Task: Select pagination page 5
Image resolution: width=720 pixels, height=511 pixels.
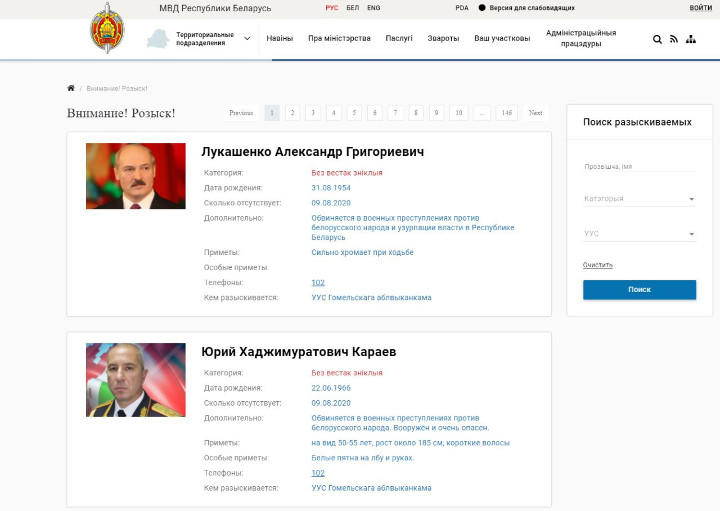Action: [x=354, y=113]
